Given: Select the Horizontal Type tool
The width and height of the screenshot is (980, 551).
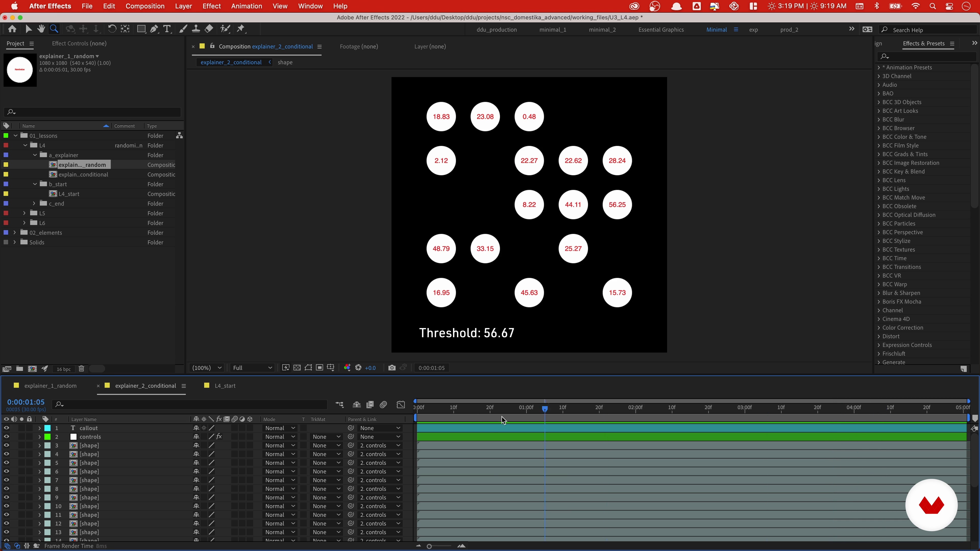Looking at the screenshot, I should pyautogui.click(x=167, y=29).
